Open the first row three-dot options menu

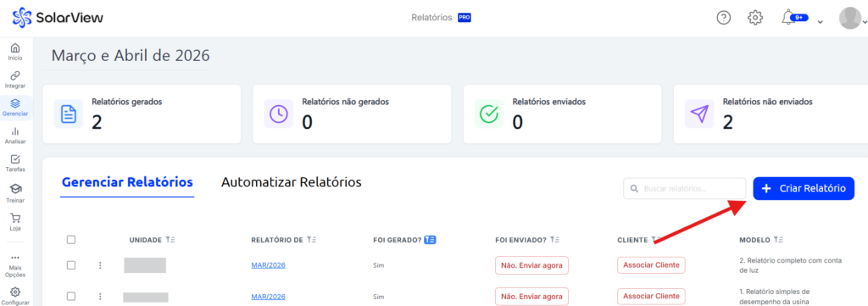[100, 265]
